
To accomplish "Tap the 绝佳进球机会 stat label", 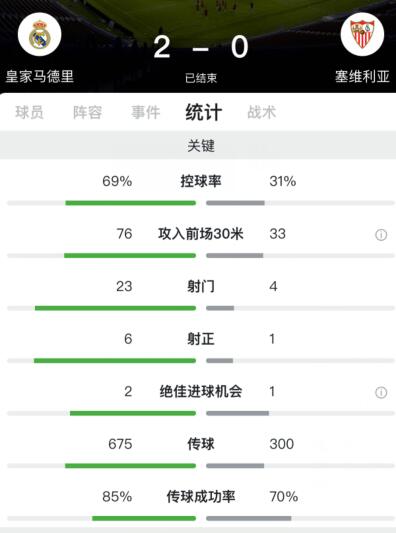I will [201, 391].
